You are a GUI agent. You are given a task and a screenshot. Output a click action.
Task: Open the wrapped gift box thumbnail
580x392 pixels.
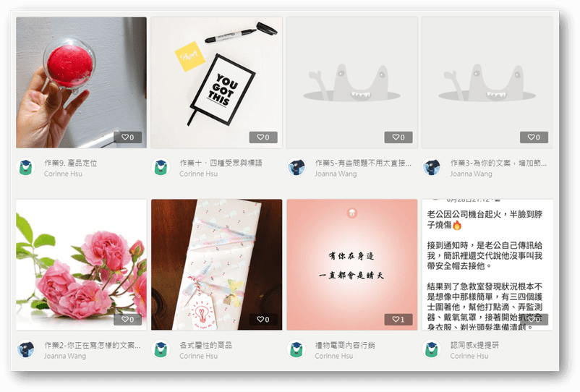click(217, 265)
